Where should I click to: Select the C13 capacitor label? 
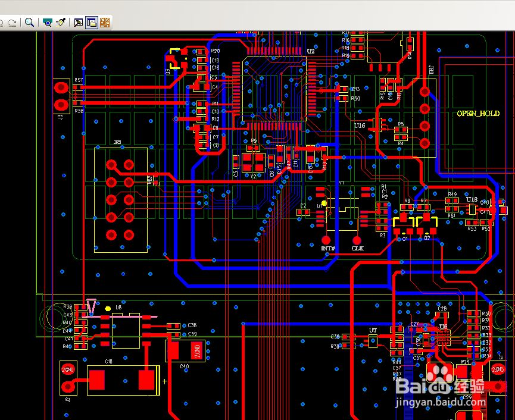click(355, 89)
